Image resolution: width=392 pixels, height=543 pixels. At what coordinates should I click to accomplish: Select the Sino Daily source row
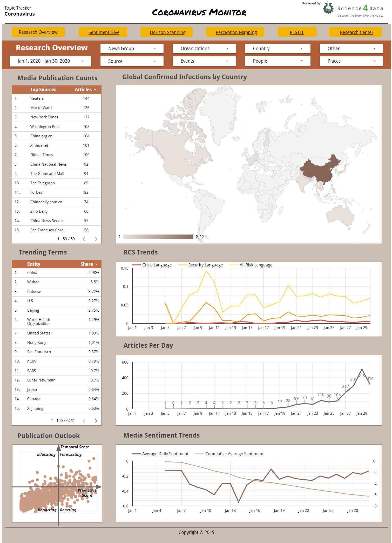(57, 211)
